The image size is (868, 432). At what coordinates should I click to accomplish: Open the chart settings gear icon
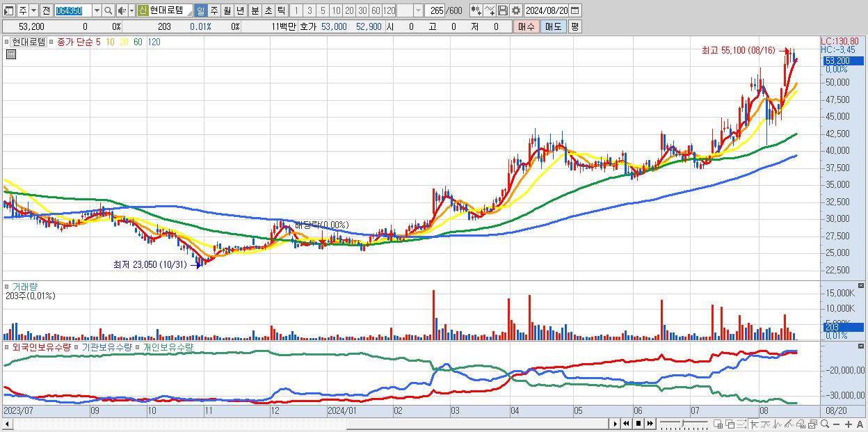point(516,10)
